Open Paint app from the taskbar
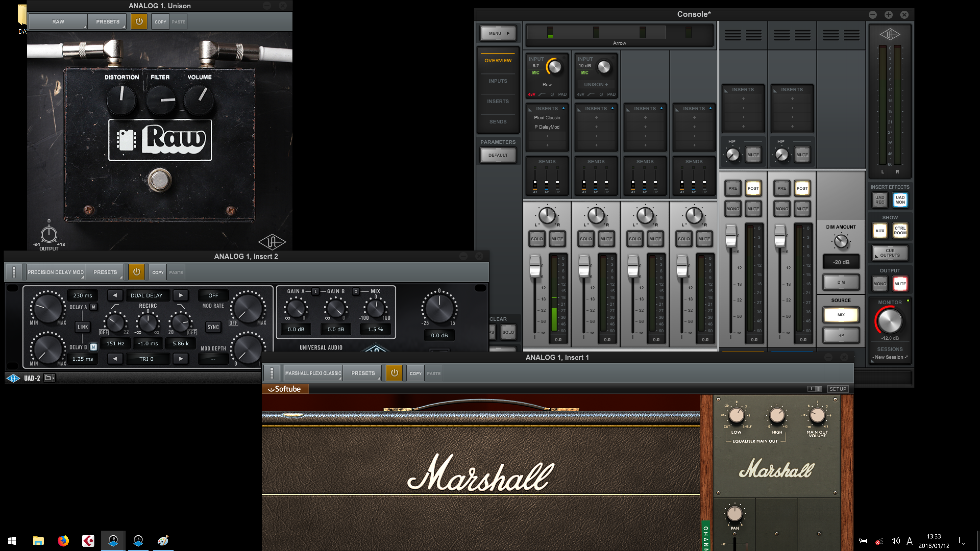 click(163, 540)
